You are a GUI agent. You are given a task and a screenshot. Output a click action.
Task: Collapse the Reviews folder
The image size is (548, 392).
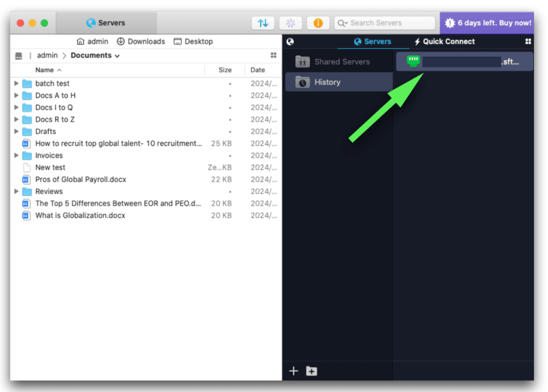tap(16, 191)
